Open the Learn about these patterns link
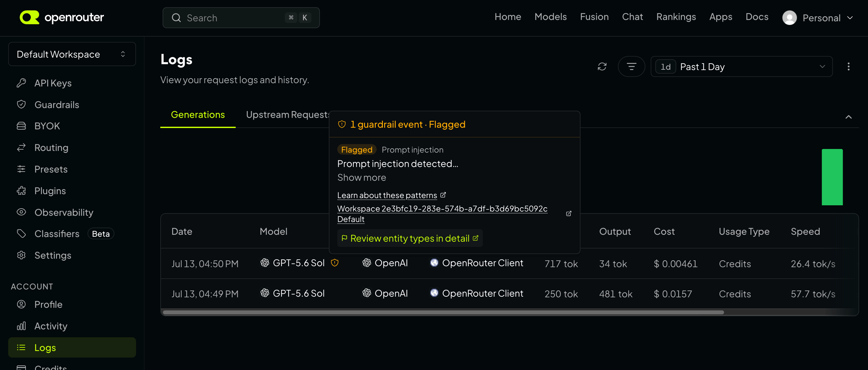Screen dimensions: 868x370 click(391, 195)
